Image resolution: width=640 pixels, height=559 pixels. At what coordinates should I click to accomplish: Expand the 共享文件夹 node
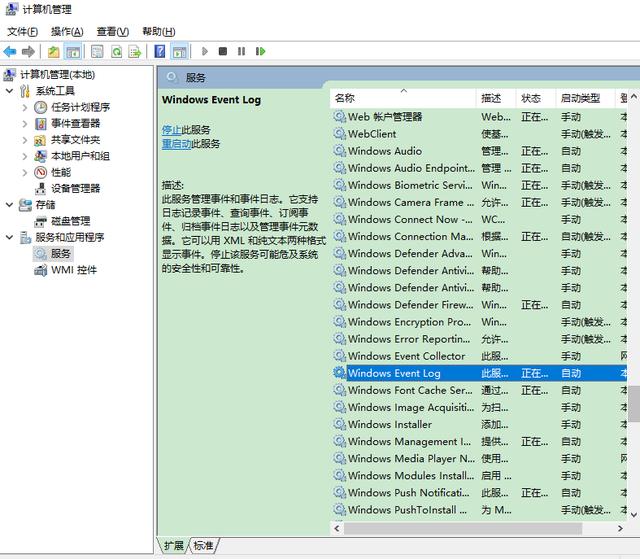25,140
